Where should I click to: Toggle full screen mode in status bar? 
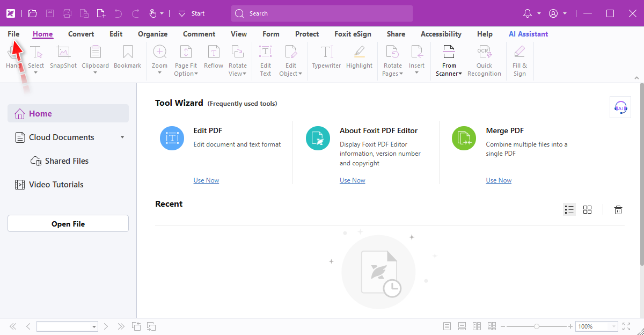[626, 326]
